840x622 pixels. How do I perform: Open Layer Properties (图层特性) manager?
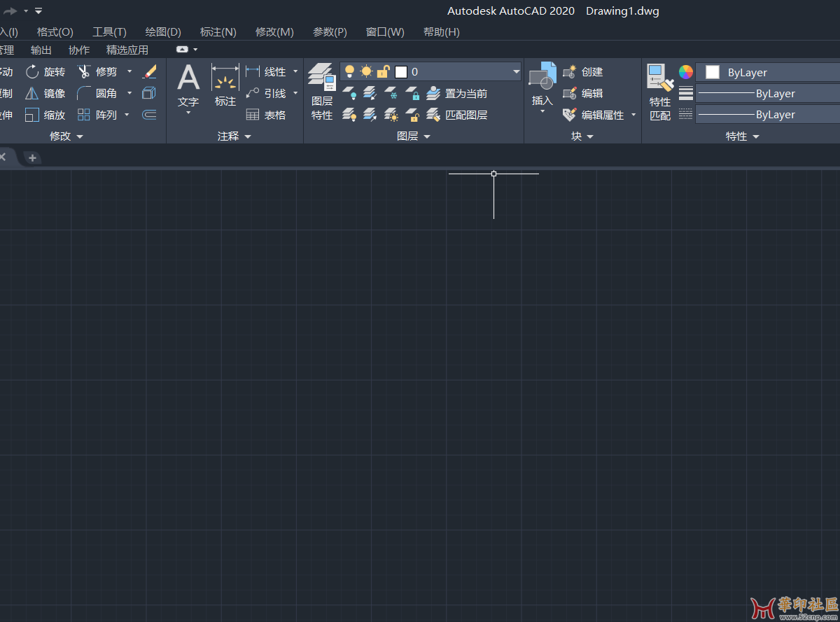coord(322,92)
